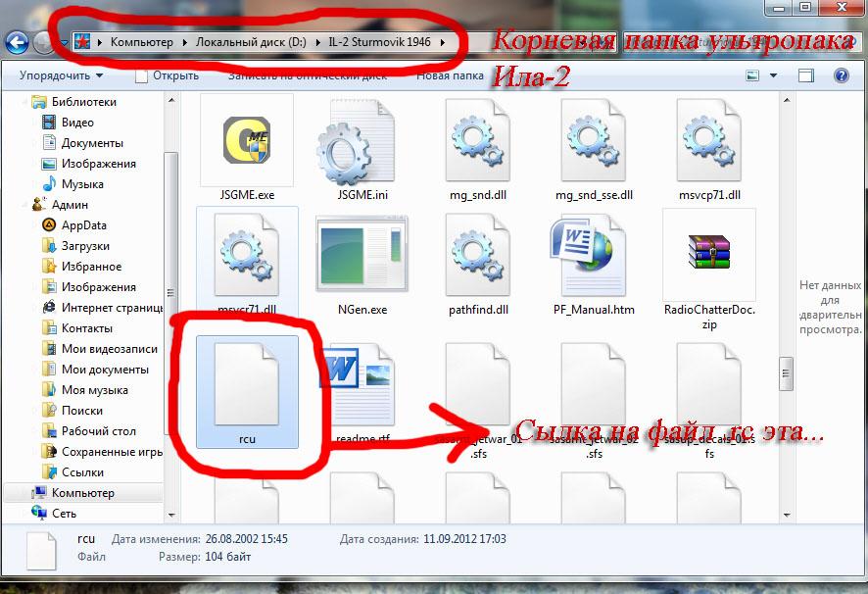
Task: Open Ссылки folder in the sidebar
Action: point(73,472)
